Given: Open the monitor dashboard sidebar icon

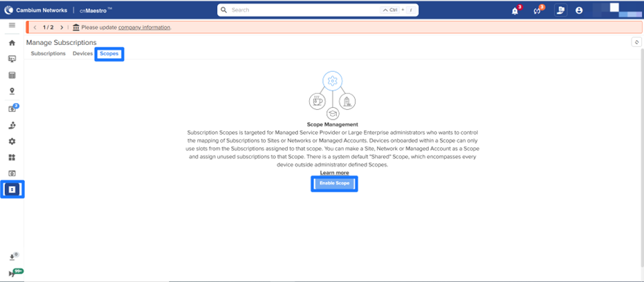Looking at the screenshot, I should pos(12,59).
